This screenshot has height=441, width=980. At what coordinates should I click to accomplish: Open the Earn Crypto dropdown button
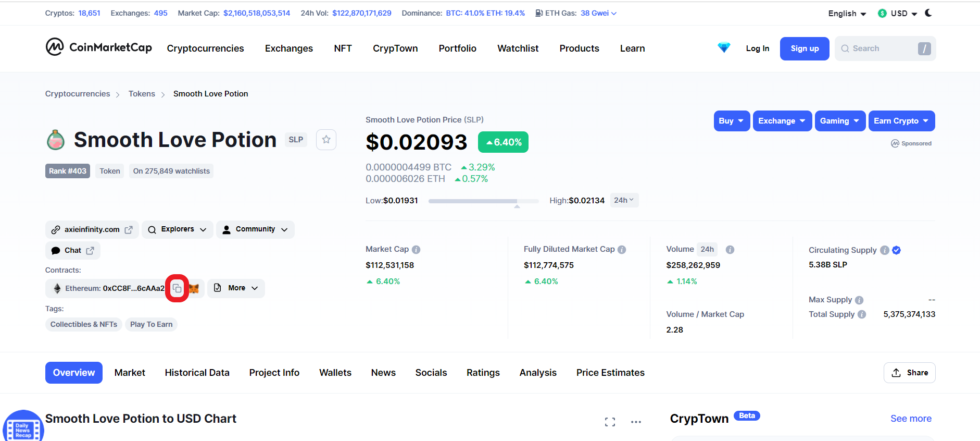click(x=901, y=121)
